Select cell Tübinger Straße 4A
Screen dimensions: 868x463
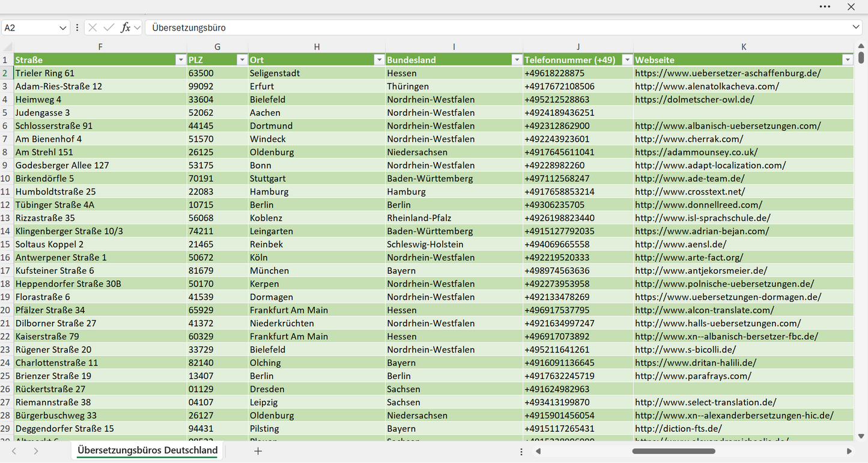[x=100, y=205]
